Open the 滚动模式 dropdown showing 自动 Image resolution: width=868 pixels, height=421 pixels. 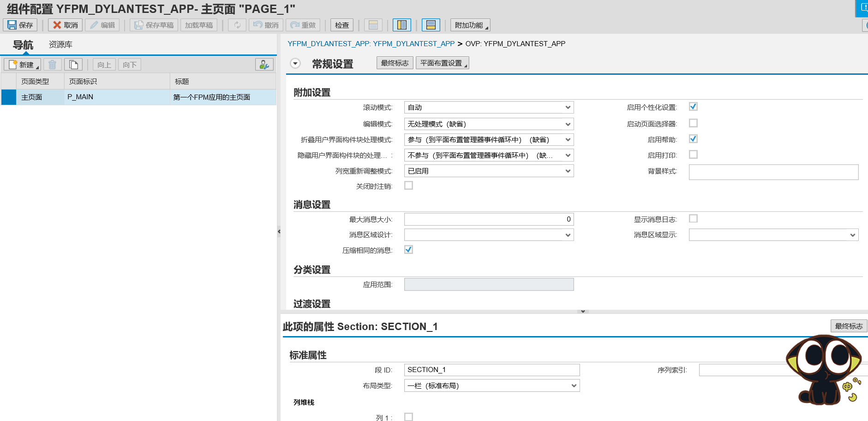pyautogui.click(x=568, y=107)
